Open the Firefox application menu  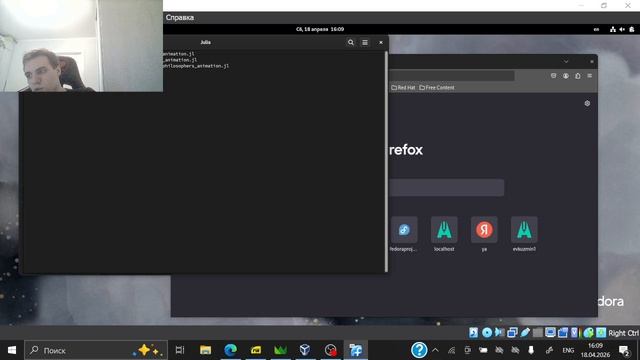(589, 76)
